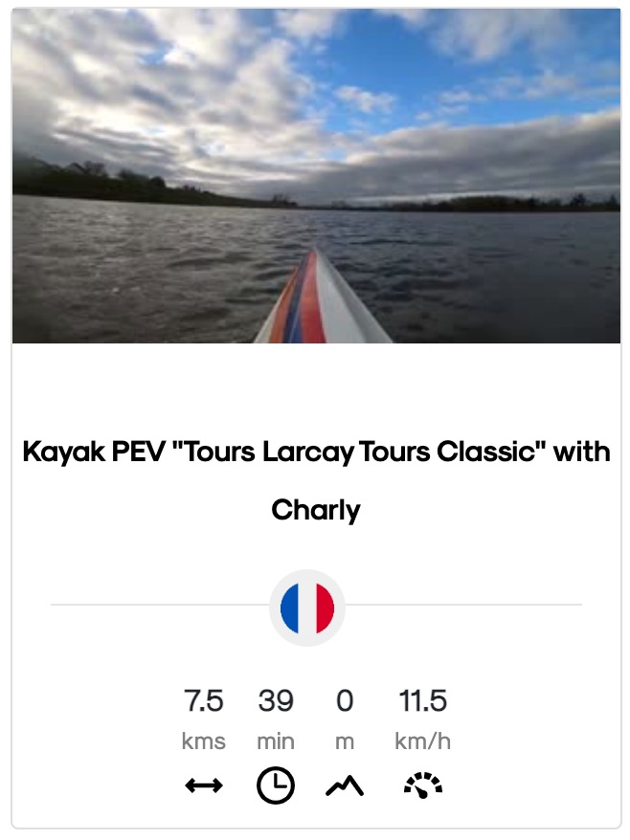
Task: Open the kayak lake video thumbnail
Action: (316, 176)
